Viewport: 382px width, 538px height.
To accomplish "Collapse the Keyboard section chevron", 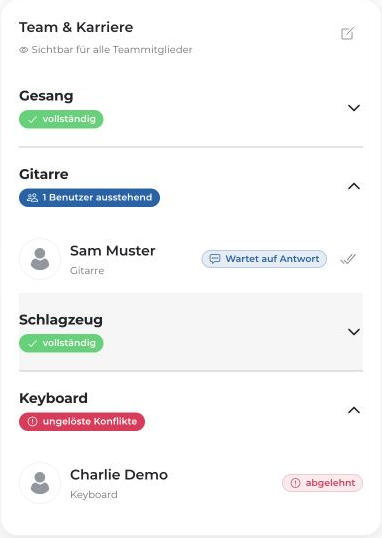I will 354,410.
